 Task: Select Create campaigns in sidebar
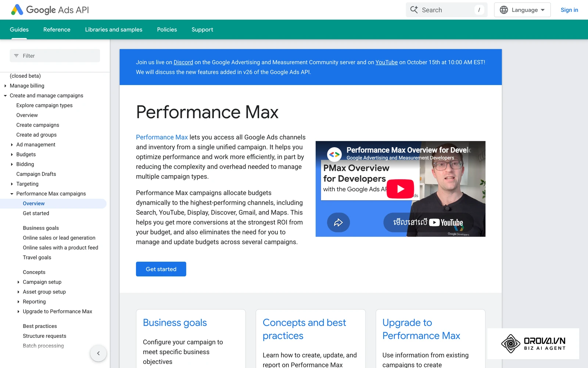point(37,125)
